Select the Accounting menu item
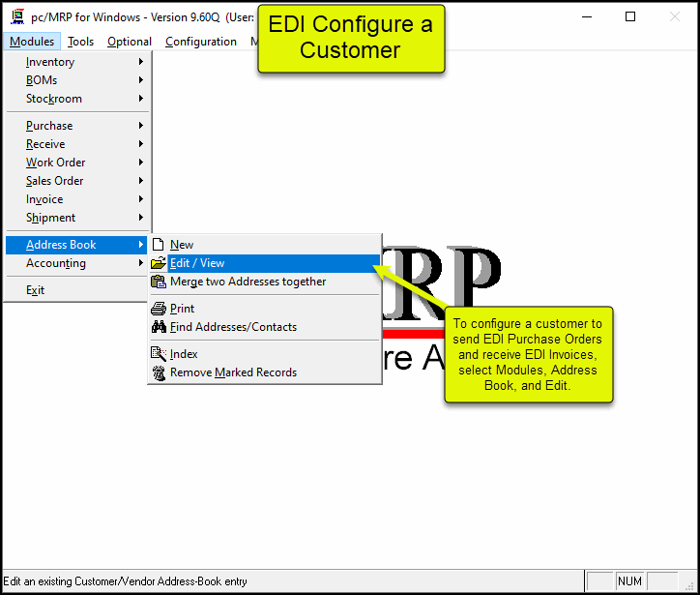Image resolution: width=700 pixels, height=595 pixels. click(x=76, y=263)
